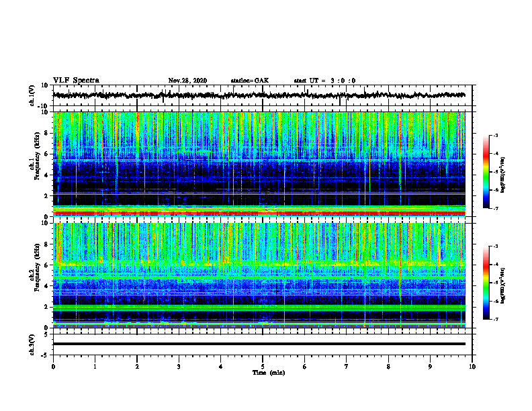
Task: Click the "5" tick on ch.3(V) axis
Action: click(47, 334)
